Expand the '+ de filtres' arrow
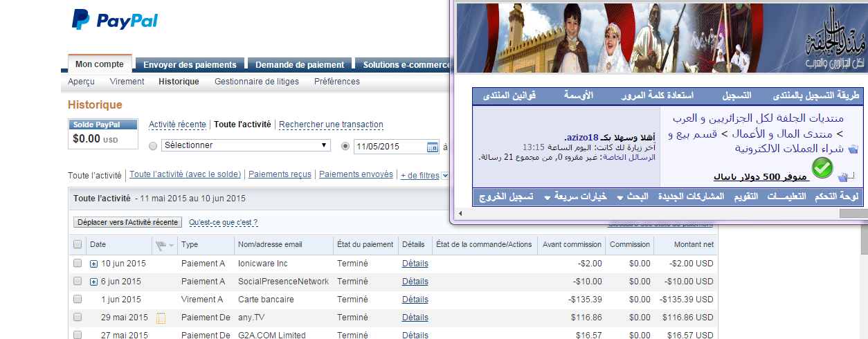Viewport: 868px width, 339px height. tap(445, 176)
